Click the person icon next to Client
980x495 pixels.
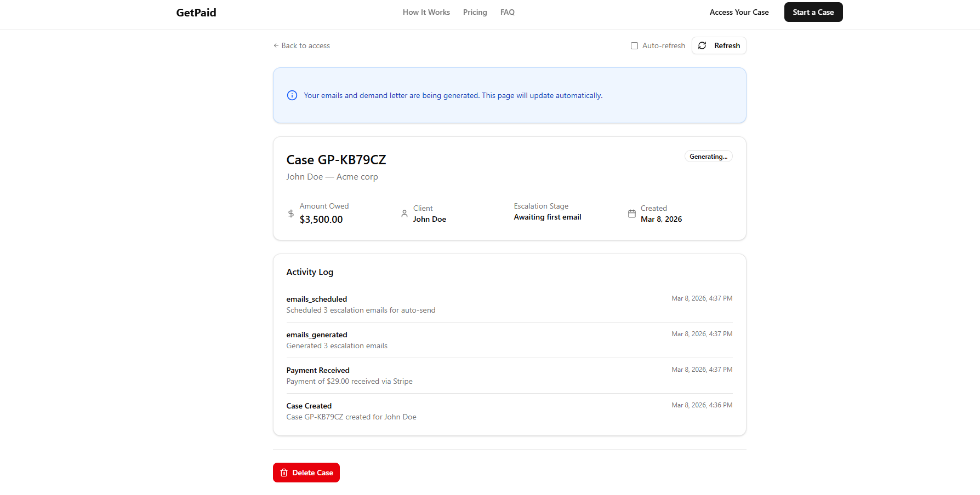click(x=404, y=214)
